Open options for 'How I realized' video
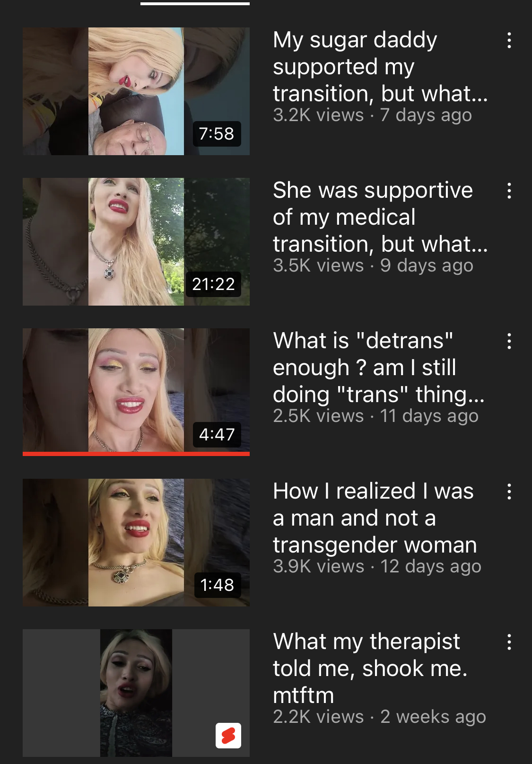Screen dimensions: 532x764 (x=509, y=492)
